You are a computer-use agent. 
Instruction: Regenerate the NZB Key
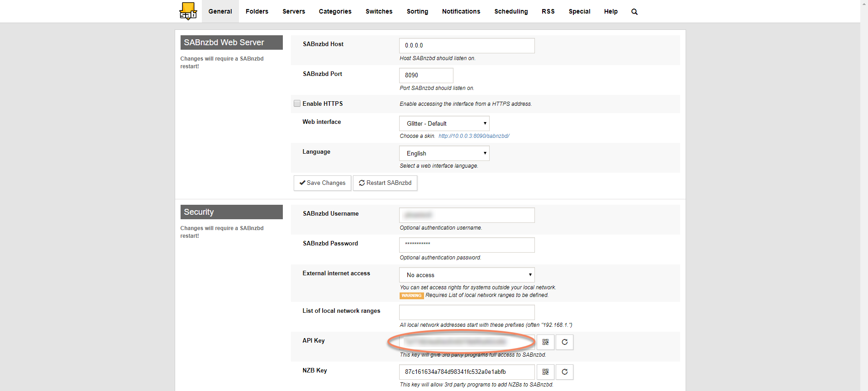click(564, 372)
